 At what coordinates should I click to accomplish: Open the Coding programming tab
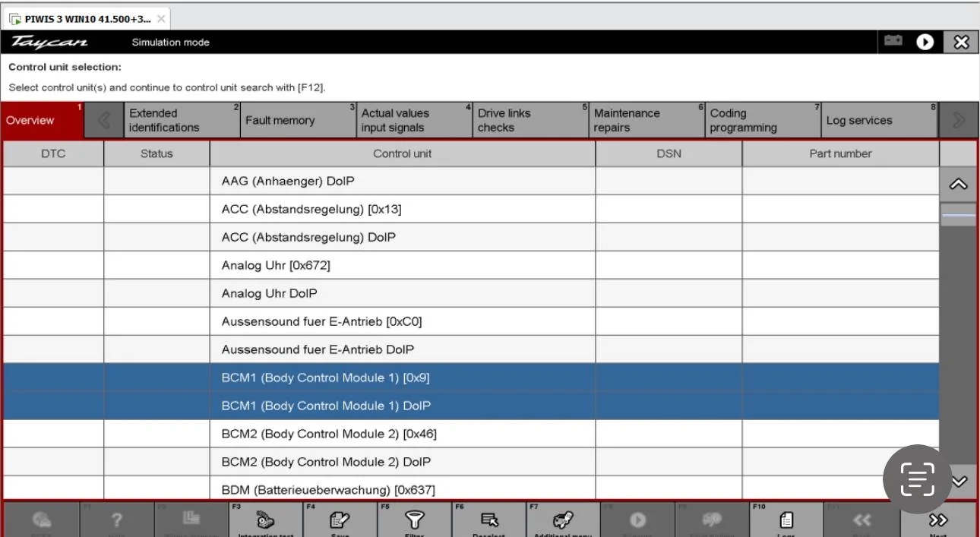763,120
